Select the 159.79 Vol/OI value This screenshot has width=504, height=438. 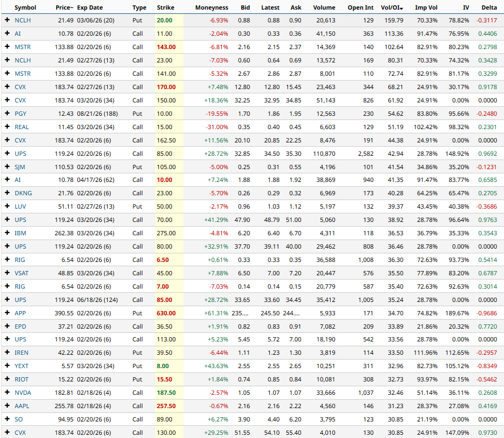point(394,20)
